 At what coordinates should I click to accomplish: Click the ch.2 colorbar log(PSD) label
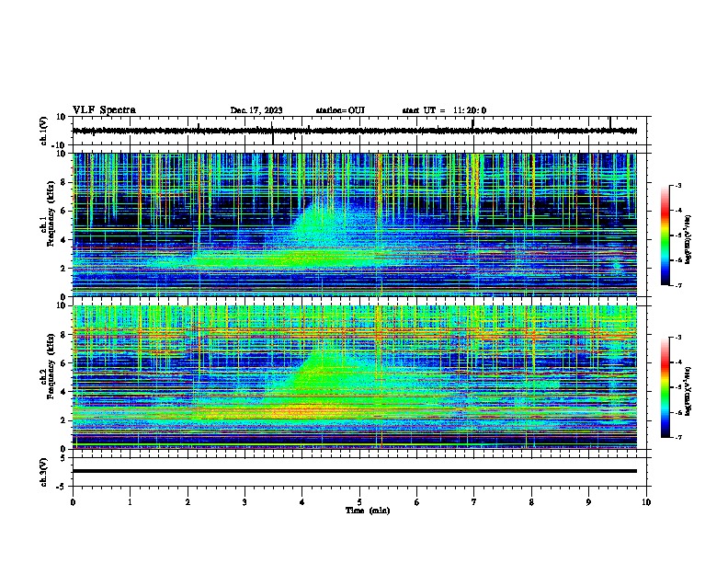click(x=688, y=391)
